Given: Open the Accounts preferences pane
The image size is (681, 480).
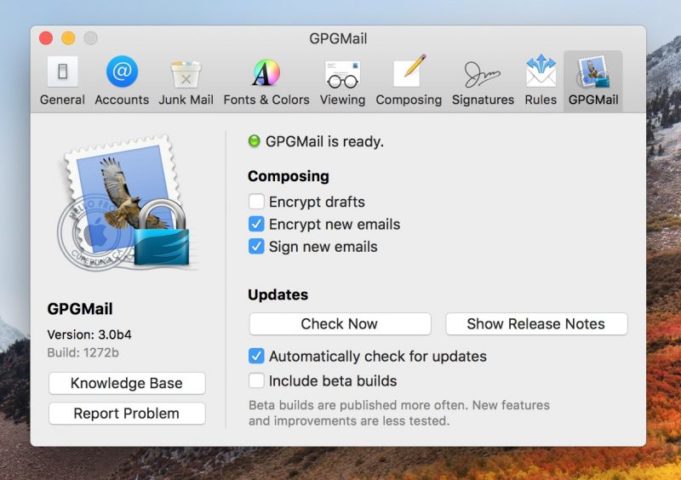Looking at the screenshot, I should click(122, 81).
